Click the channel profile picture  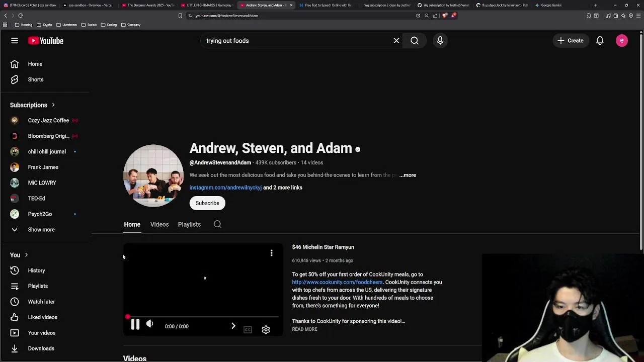[153, 175]
